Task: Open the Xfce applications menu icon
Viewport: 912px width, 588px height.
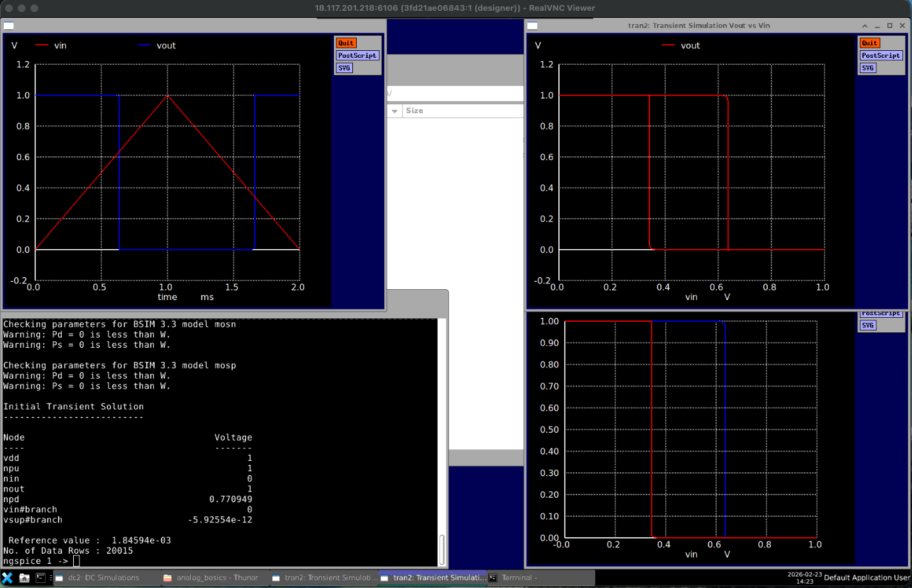Action: click(x=8, y=578)
